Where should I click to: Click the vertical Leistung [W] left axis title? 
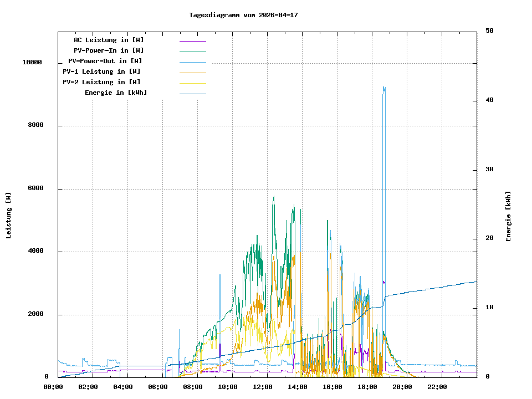(9, 216)
